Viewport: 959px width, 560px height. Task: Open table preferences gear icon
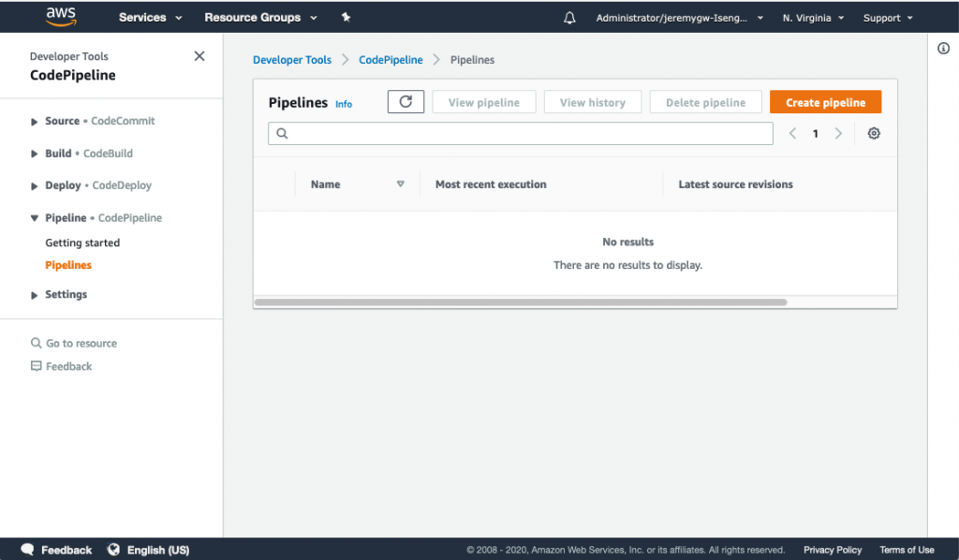(x=874, y=133)
